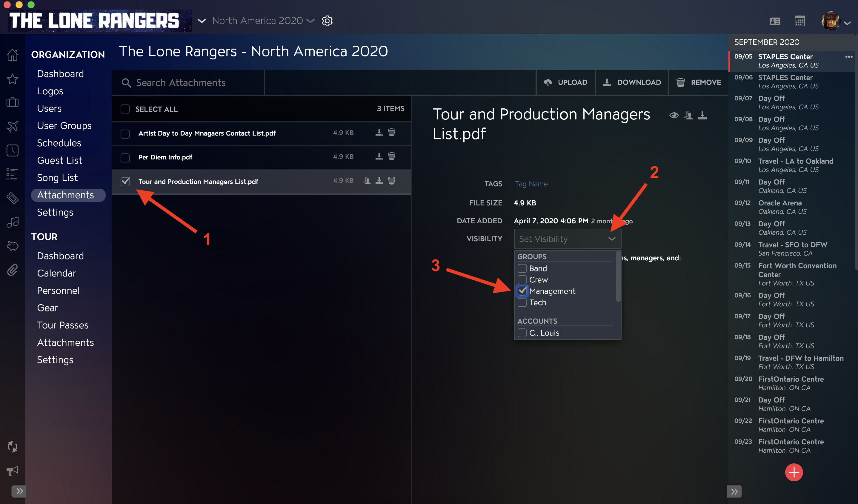Open the Set Visibility dropdown
This screenshot has height=504, width=858.
click(567, 239)
